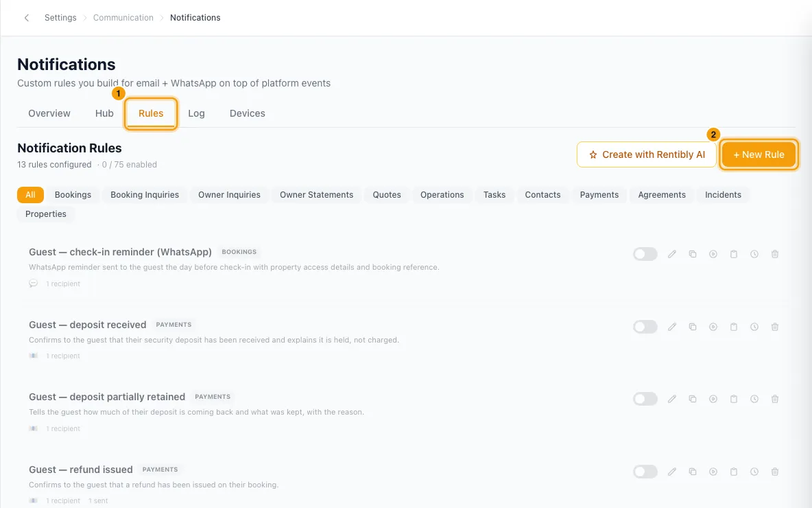Click the clipboard icon for refund issued rule
The width and height of the screenshot is (812, 508).
click(734, 472)
